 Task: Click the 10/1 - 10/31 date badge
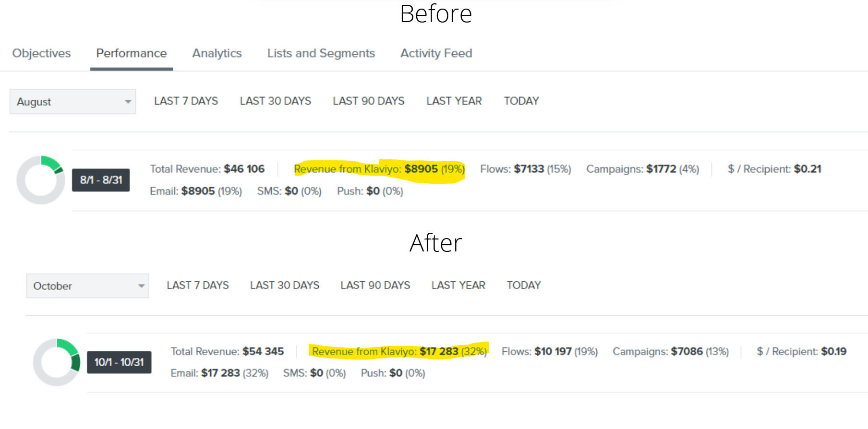point(119,362)
